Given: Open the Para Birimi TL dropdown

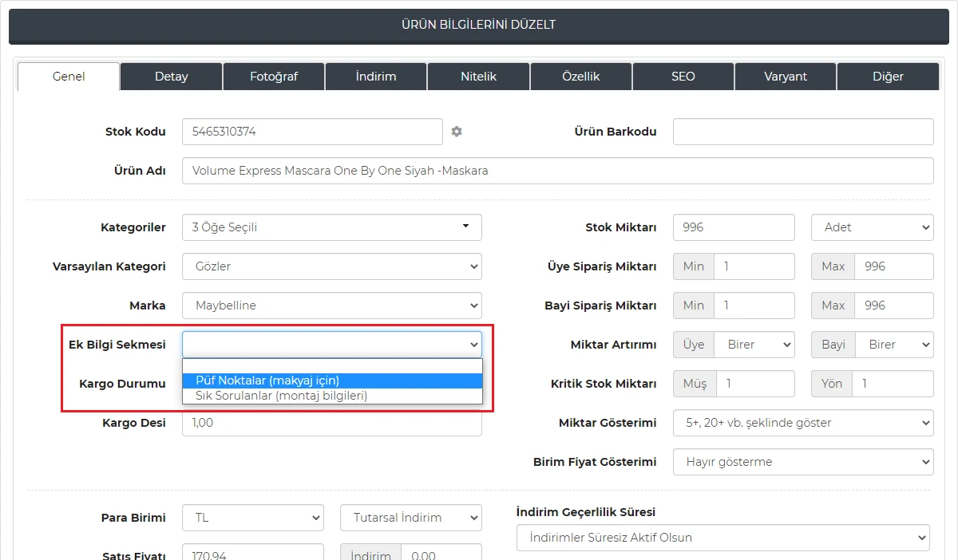Looking at the screenshot, I should tap(253, 518).
